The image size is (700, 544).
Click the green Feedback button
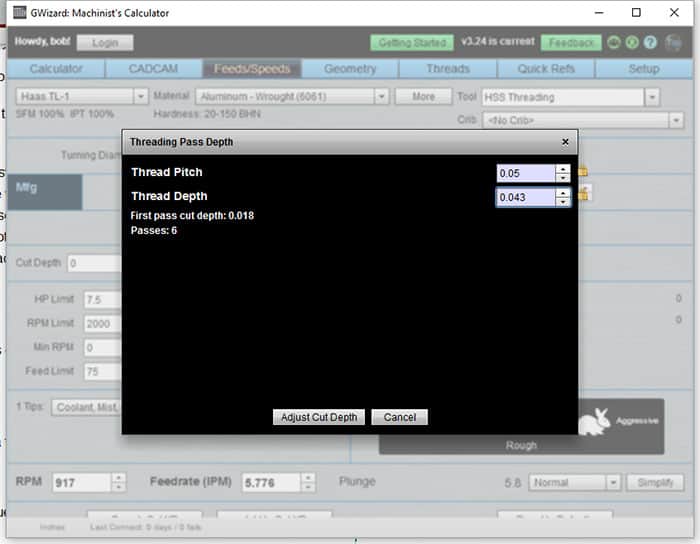571,43
